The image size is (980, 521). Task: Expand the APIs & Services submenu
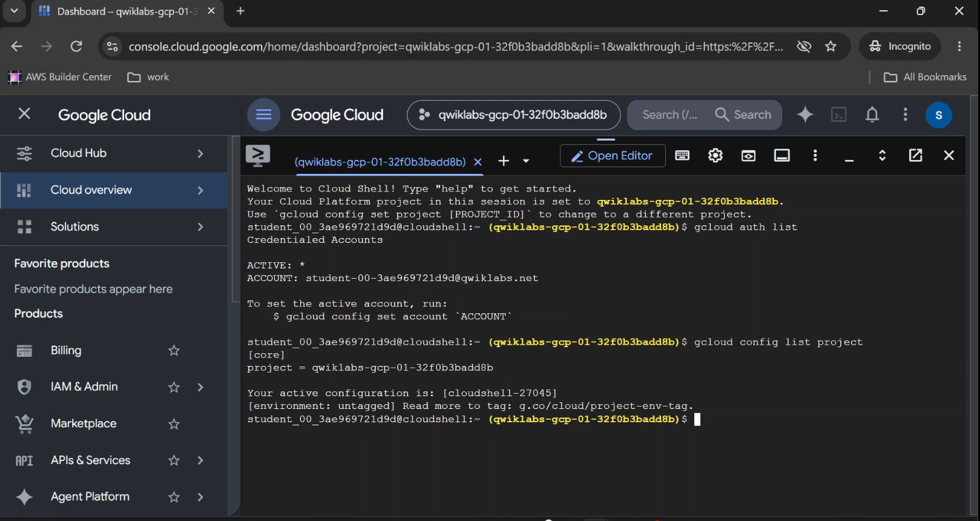pyautogui.click(x=200, y=460)
